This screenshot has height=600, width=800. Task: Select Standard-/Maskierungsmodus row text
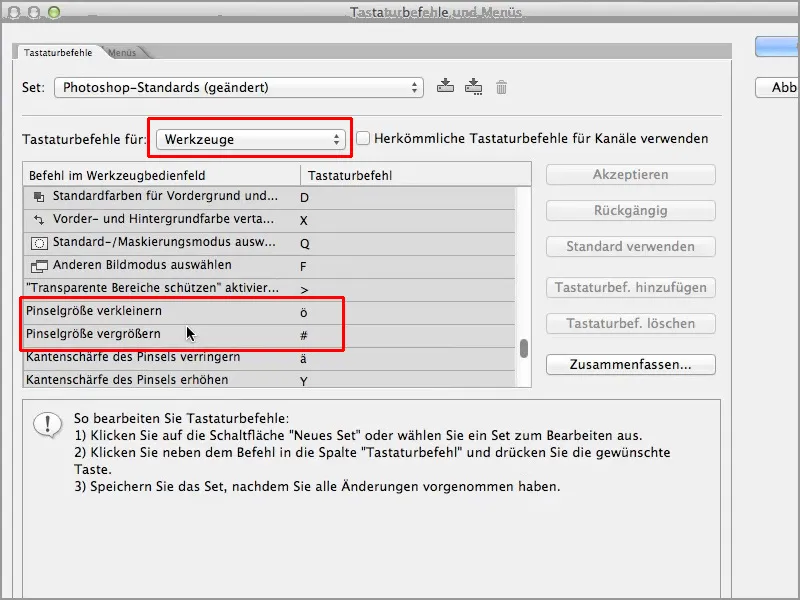pyautogui.click(x=164, y=242)
